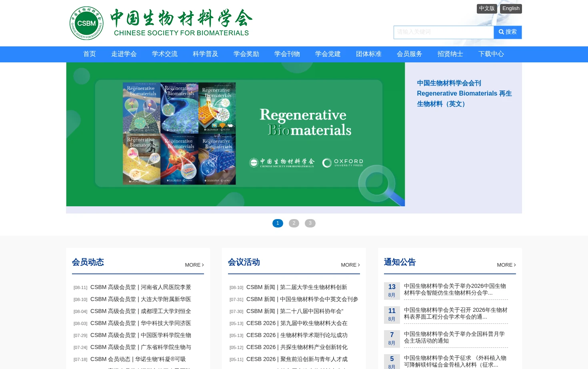The height and width of the screenshot is (369, 588).
Task: Click the 中国生物材料学会 title text logo
Action: point(181,23)
